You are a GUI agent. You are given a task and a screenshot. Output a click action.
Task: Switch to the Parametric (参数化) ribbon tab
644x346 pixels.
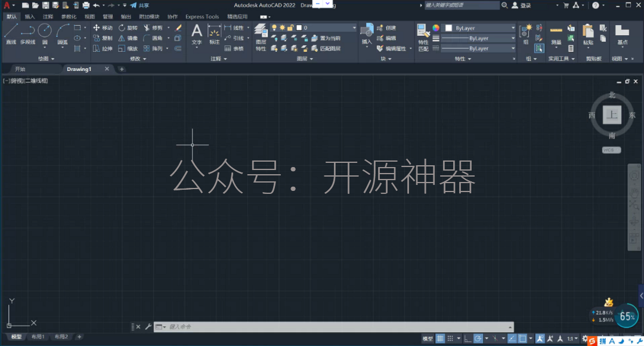(x=69, y=17)
